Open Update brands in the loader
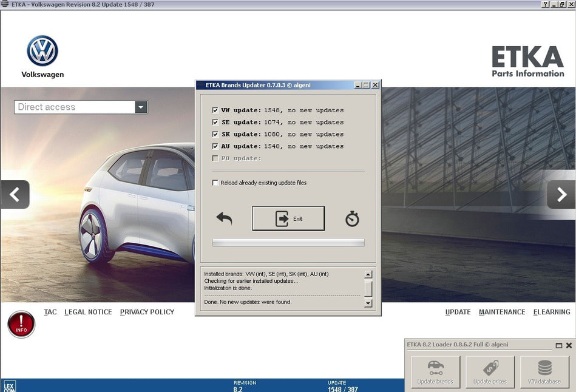The width and height of the screenshot is (576, 392). click(435, 371)
